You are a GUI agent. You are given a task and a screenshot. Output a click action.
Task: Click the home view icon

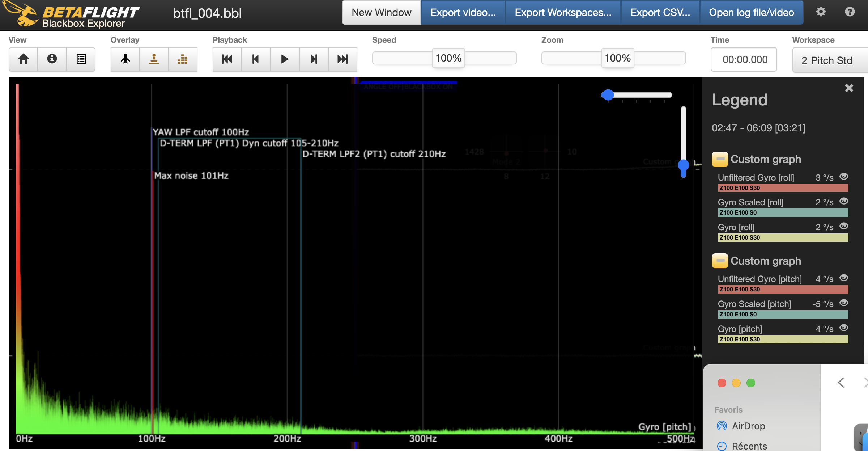pos(24,59)
